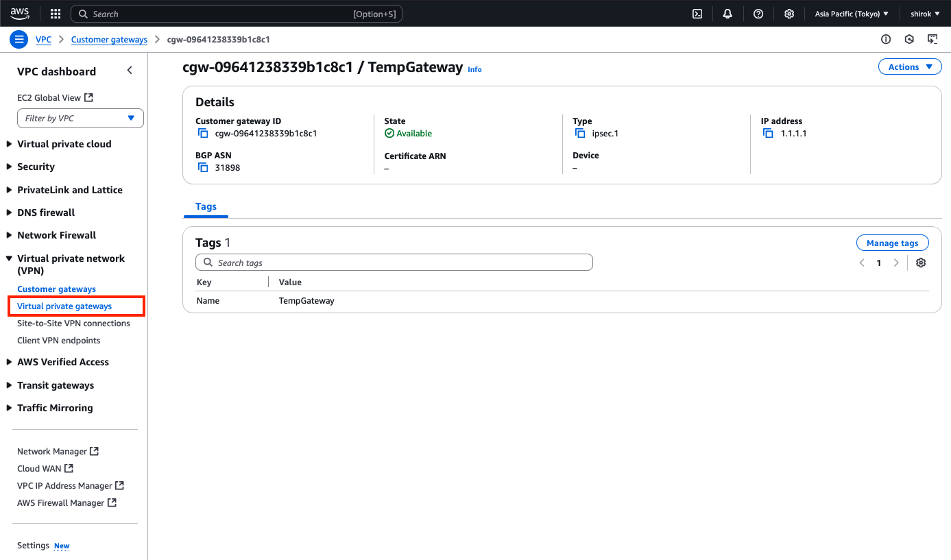The image size is (951, 560).
Task: Expand the Traffic Mirroring section
Action: click(9, 408)
